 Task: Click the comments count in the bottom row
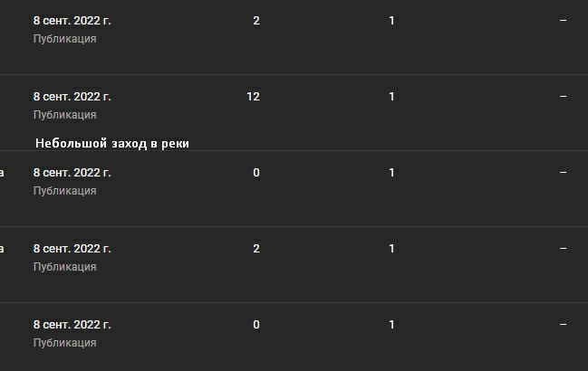391,324
